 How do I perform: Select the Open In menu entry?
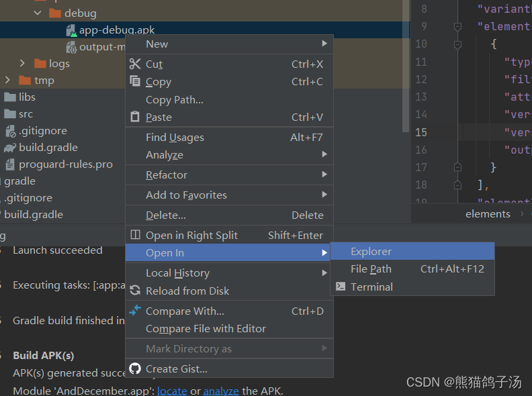[x=228, y=252]
